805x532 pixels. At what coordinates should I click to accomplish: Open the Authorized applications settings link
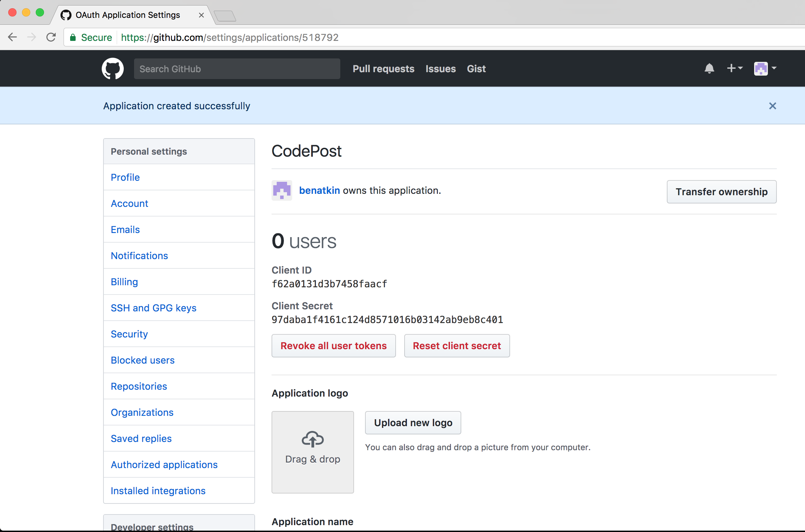(164, 464)
